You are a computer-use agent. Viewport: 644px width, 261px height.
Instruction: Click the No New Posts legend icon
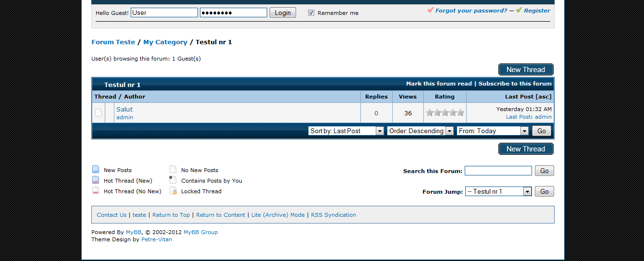[173, 169]
